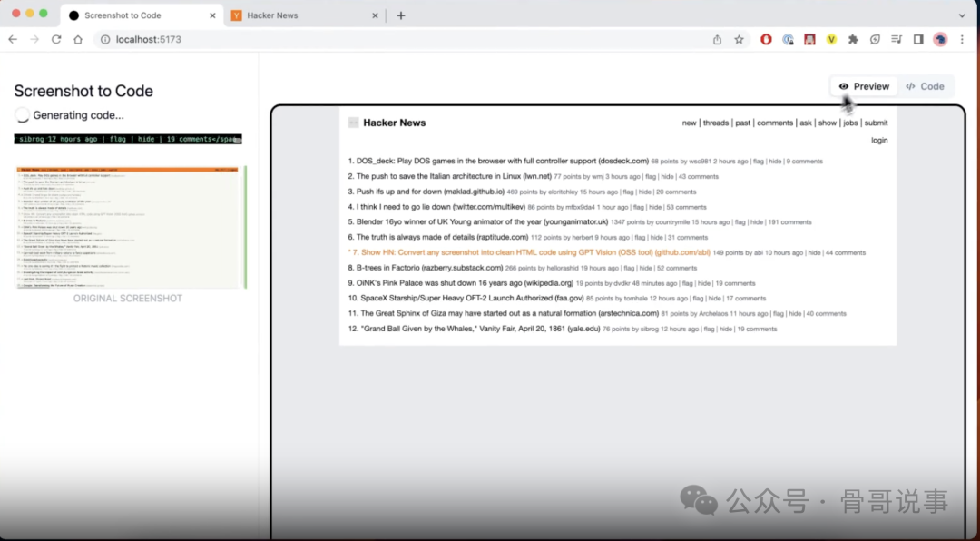Open the browser profile avatar menu
Viewport: 980px width, 541px height.
tap(940, 40)
